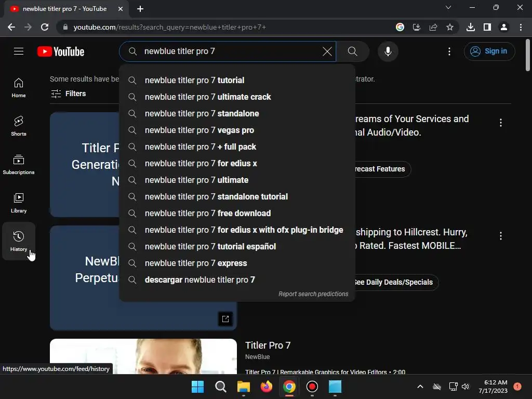
Task: Click the install app icon in the address bar
Action: click(417, 27)
